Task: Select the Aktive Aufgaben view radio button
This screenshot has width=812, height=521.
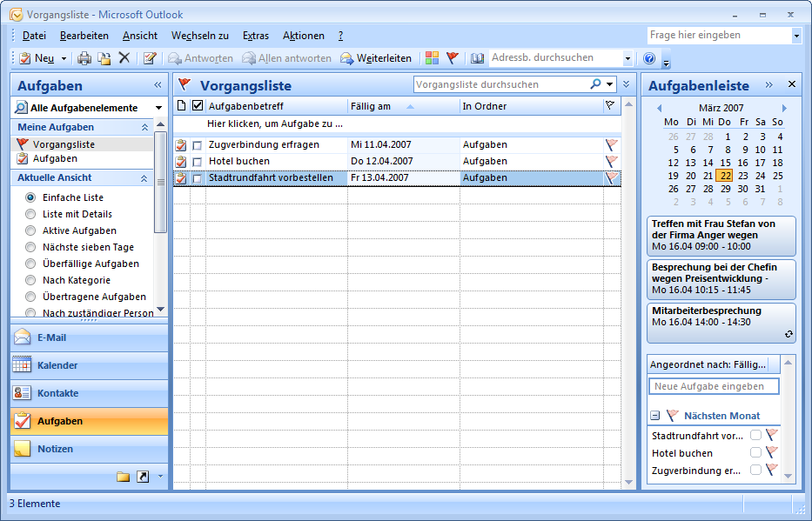Action: point(30,230)
